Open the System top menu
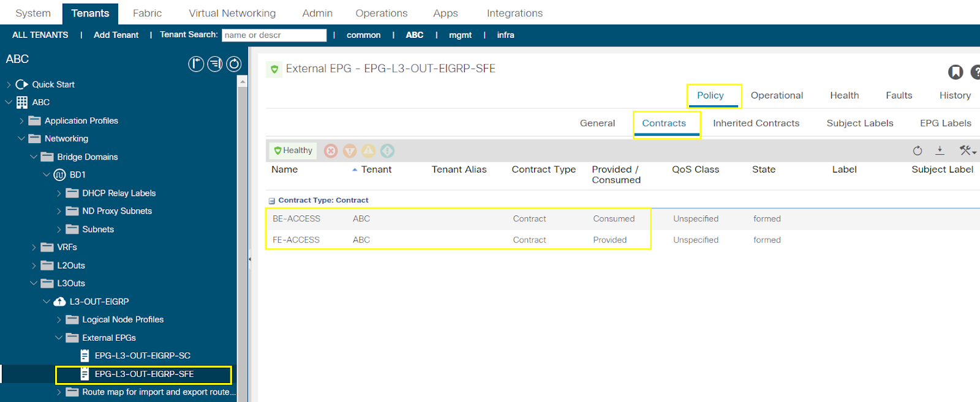Screen dimensions: 980x402 pos(33,13)
